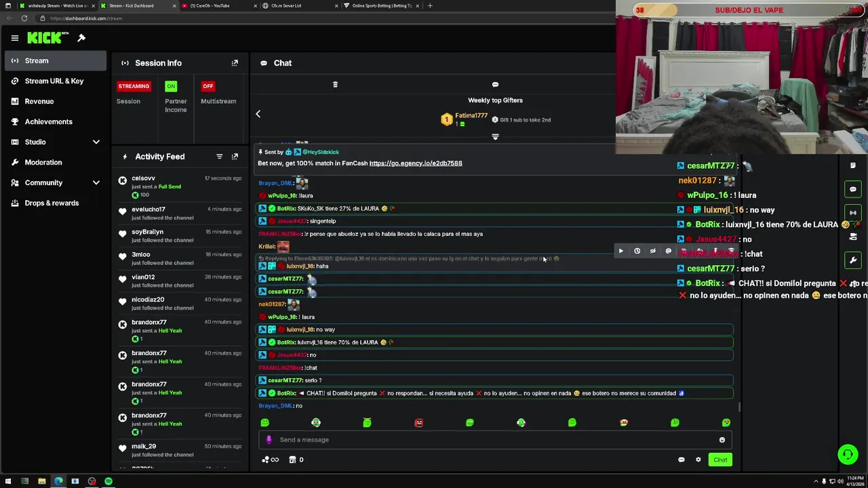
Task: Click the camera icon in right sidebar
Action: click(853, 237)
